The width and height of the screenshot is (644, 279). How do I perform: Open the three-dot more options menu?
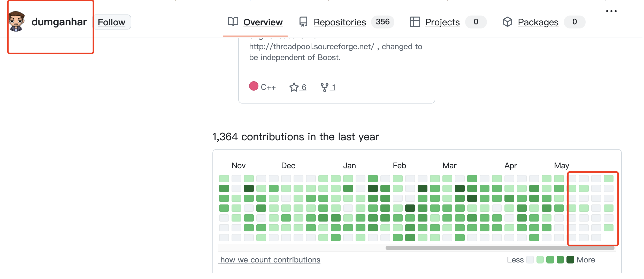(x=611, y=11)
